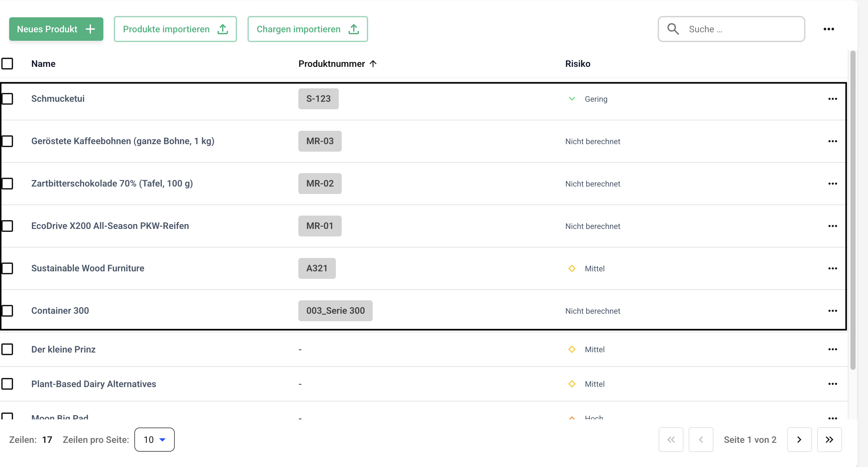Click the Name column header
This screenshot has height=467, width=868.
pyautogui.click(x=43, y=64)
